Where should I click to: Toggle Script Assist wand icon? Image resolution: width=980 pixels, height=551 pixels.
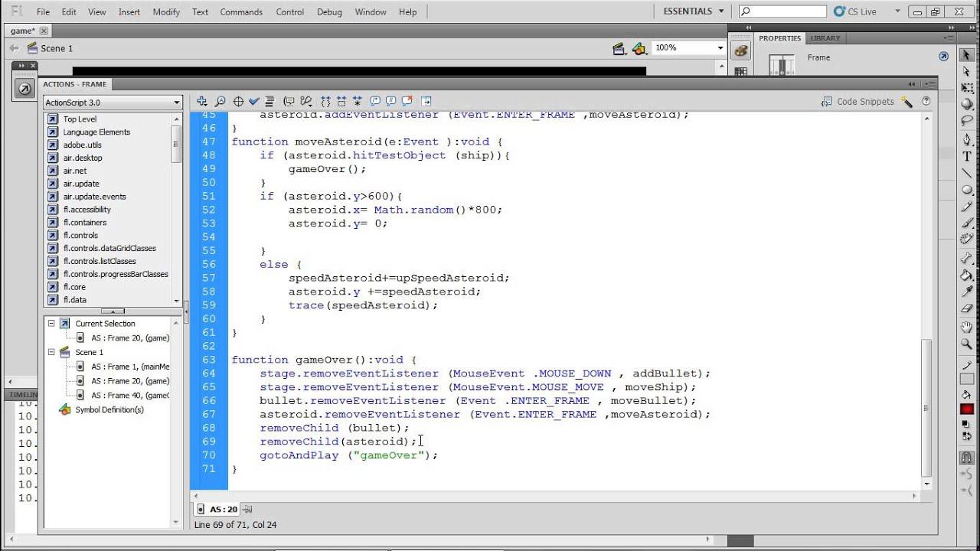906,101
